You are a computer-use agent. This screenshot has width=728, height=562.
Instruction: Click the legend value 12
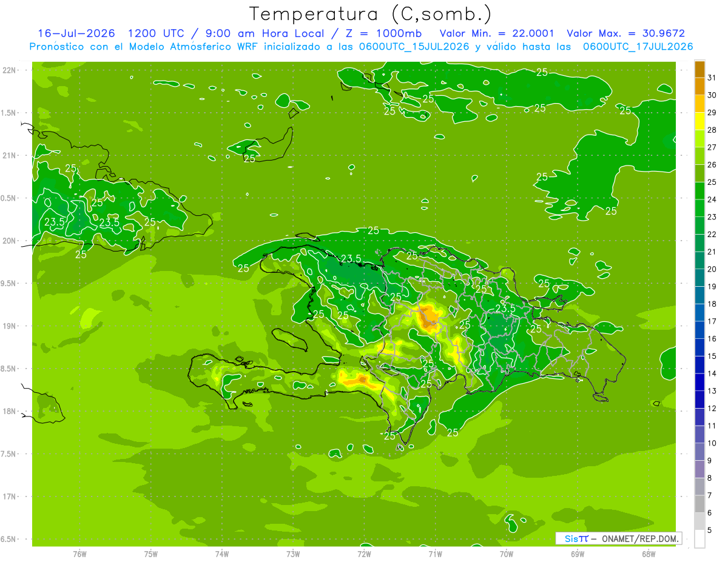point(712,408)
